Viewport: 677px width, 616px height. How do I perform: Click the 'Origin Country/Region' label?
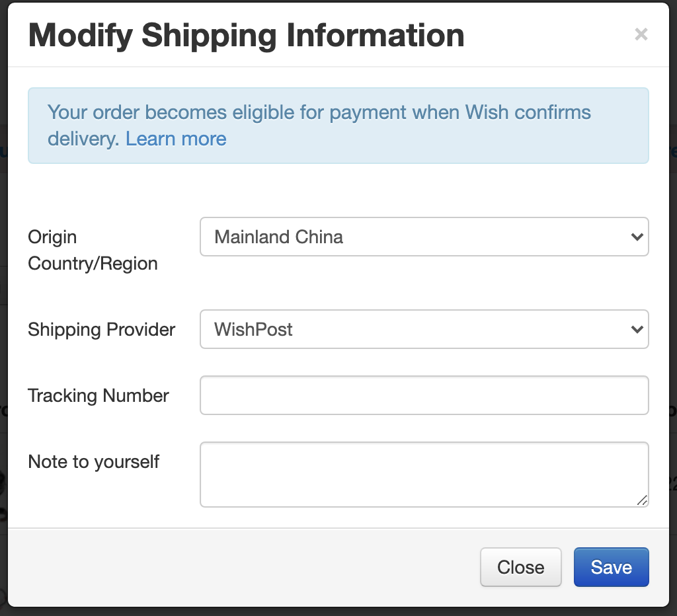93,250
